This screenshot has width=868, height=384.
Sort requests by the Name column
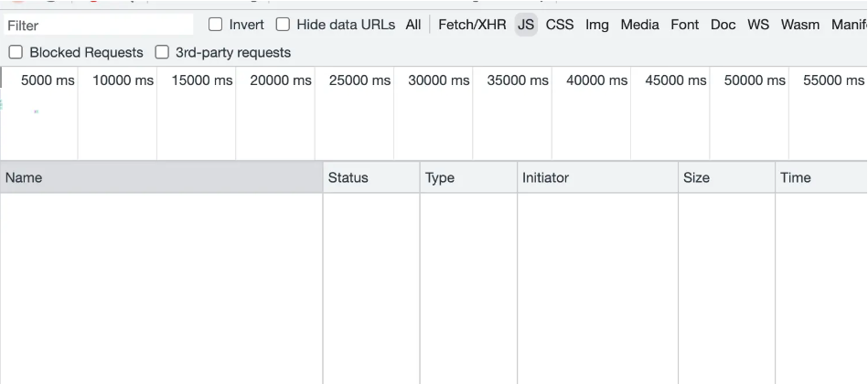(161, 178)
